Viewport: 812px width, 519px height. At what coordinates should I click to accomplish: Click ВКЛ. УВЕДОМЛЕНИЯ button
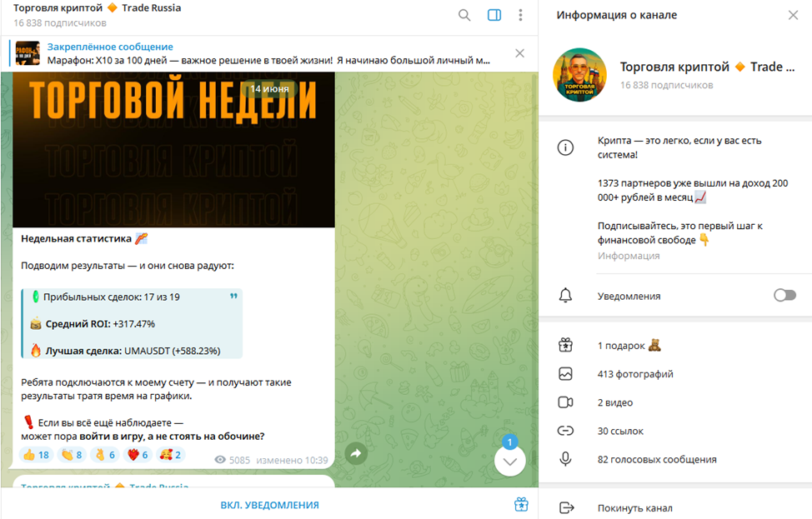(270, 505)
